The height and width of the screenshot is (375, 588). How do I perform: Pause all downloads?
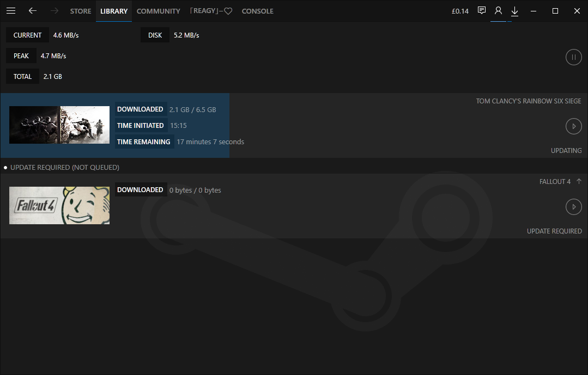coord(573,57)
